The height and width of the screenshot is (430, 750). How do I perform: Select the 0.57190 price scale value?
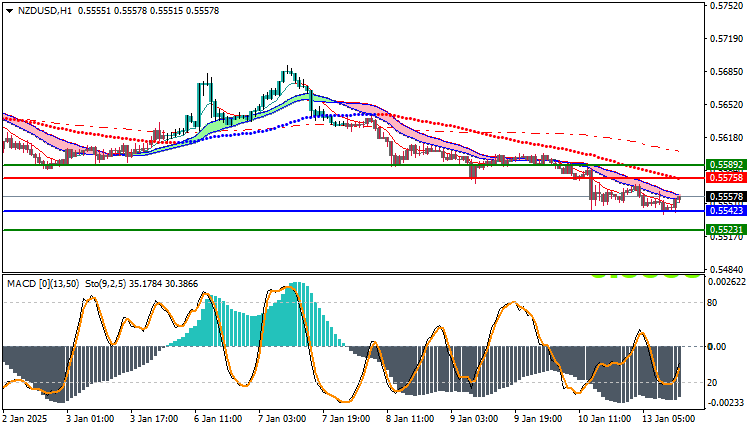point(727,39)
